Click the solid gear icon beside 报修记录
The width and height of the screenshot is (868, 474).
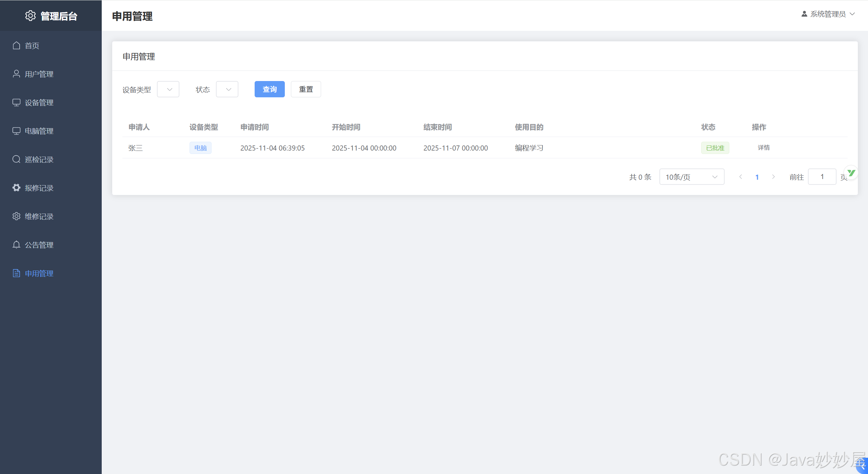(16, 187)
